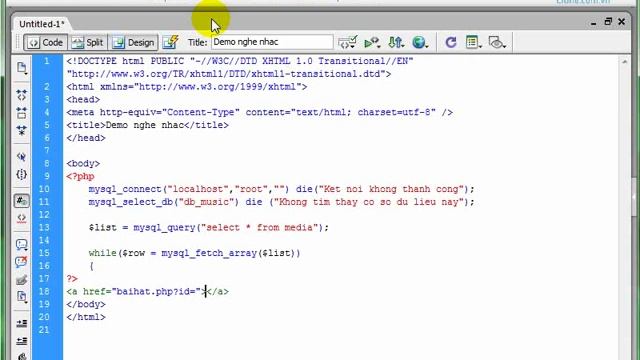This screenshot has height=360, width=640.
Task: Open Documents list icon in coding toolbar
Action: click(x=22, y=68)
